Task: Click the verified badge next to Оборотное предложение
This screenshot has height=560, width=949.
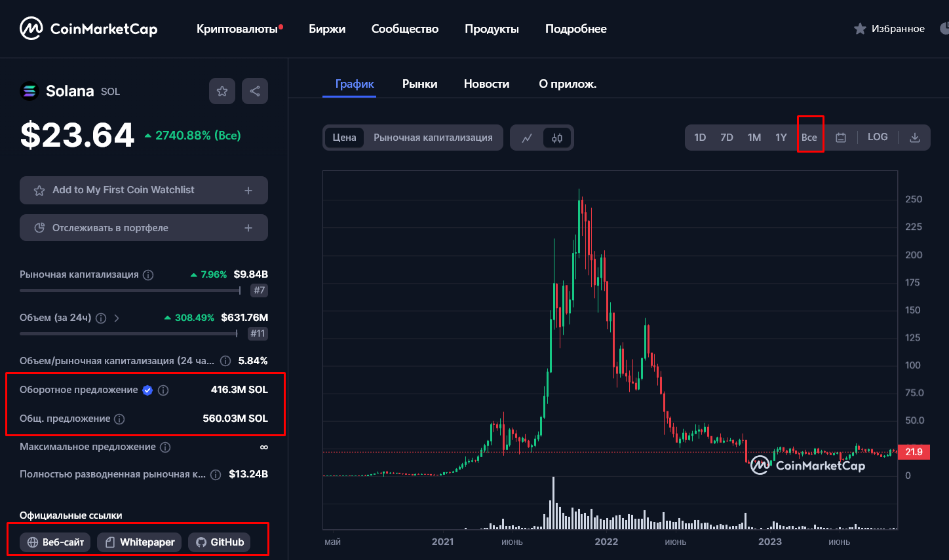Action: tap(147, 390)
